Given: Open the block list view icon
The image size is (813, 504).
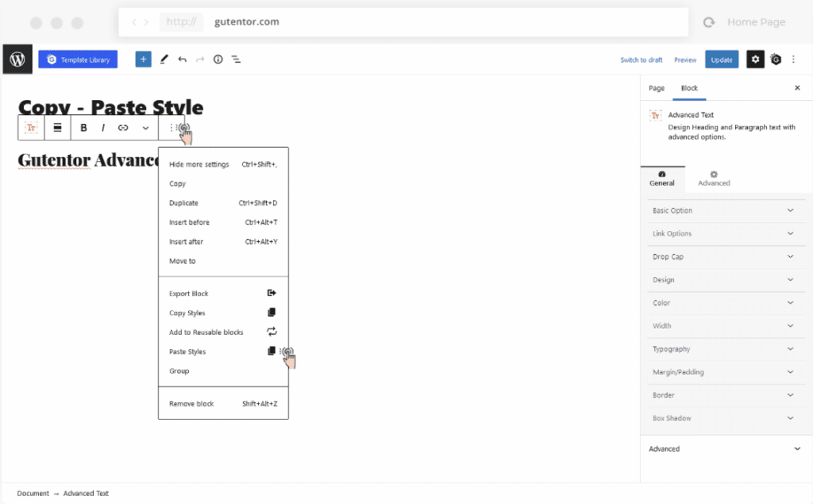Looking at the screenshot, I should click(236, 59).
